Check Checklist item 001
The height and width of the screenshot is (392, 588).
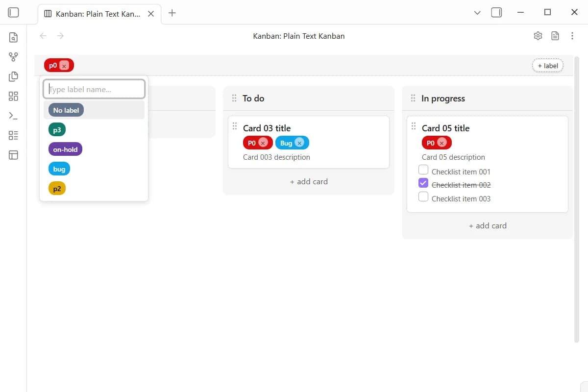pos(423,170)
